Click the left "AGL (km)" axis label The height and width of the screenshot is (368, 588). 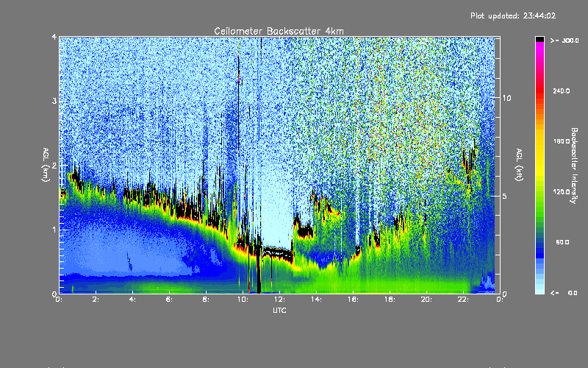pos(46,165)
